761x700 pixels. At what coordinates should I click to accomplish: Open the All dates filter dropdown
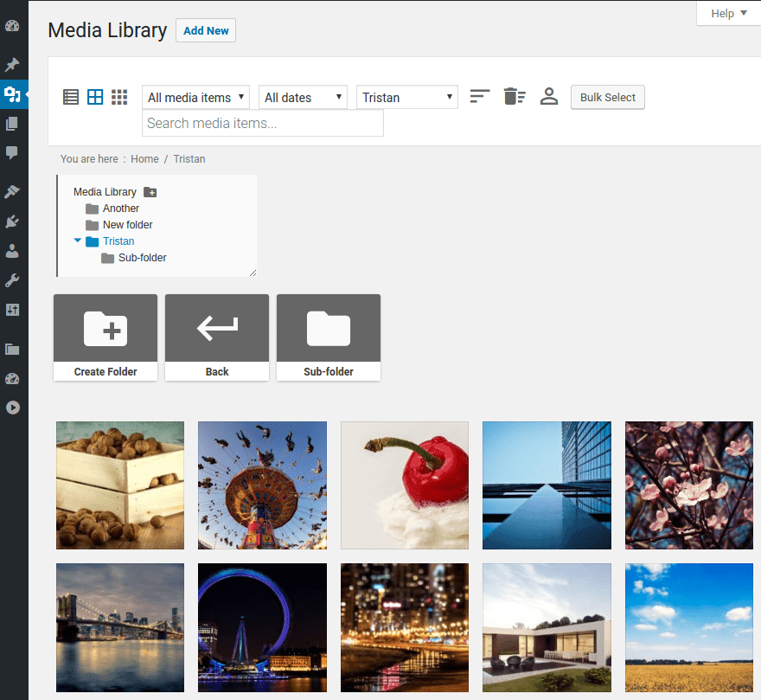click(x=303, y=98)
